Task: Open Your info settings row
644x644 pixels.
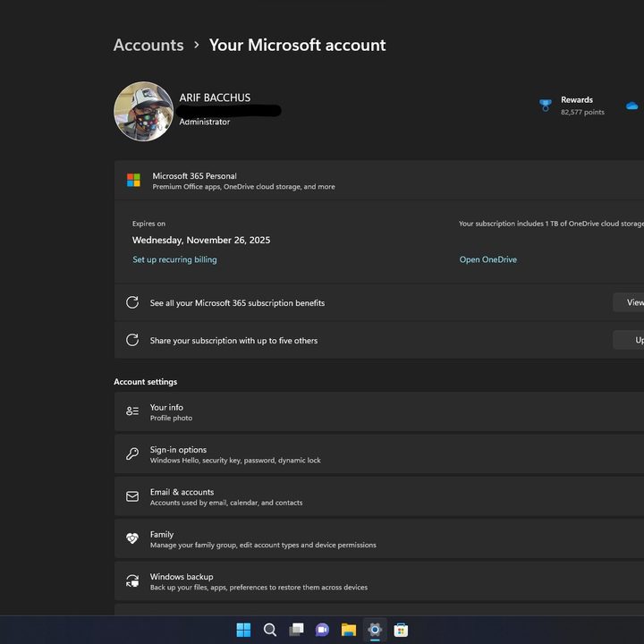Action: pyautogui.click(x=378, y=412)
